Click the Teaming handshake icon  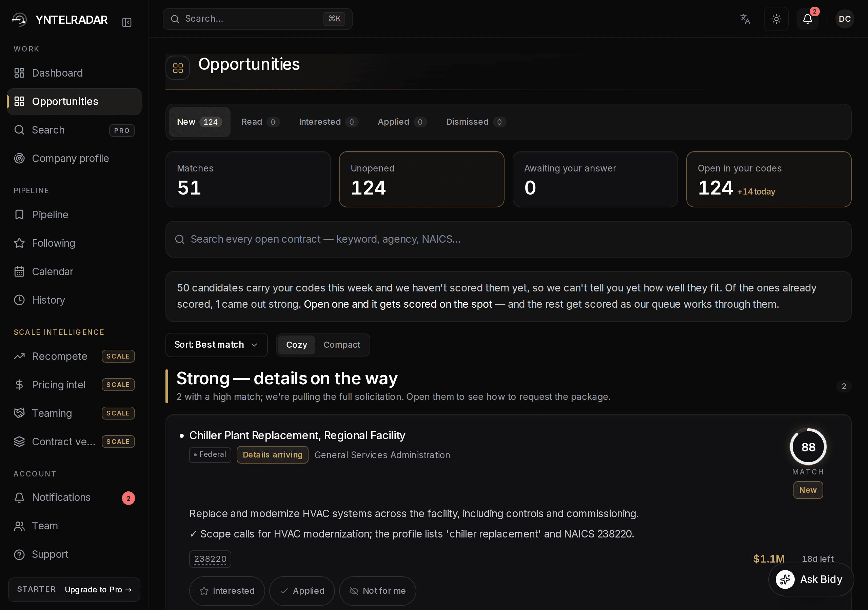[19, 413]
